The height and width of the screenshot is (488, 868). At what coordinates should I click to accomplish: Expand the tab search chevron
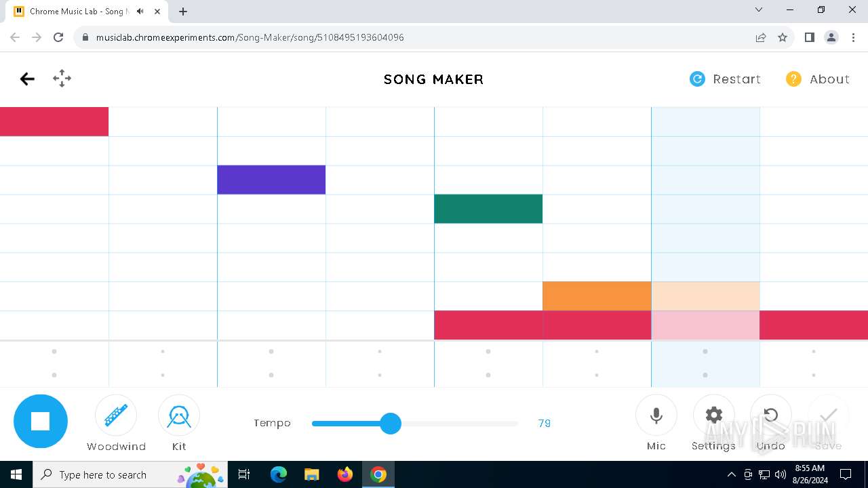tap(759, 10)
